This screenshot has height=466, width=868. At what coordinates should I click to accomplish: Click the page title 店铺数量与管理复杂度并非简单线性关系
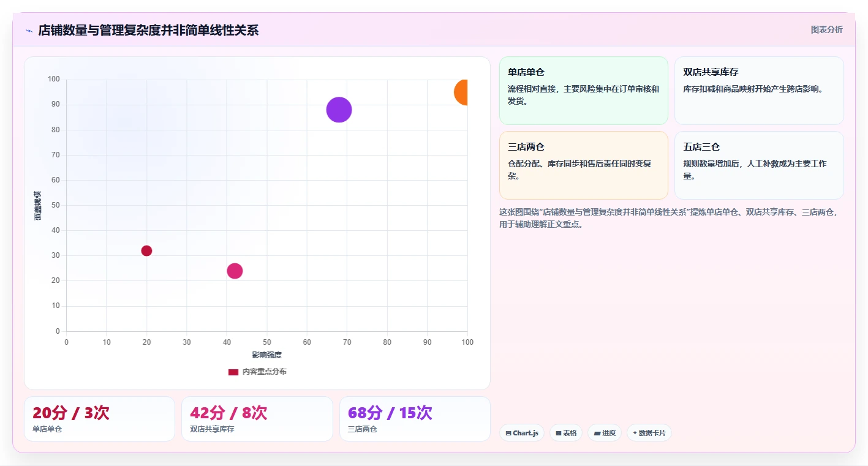pyautogui.click(x=148, y=30)
